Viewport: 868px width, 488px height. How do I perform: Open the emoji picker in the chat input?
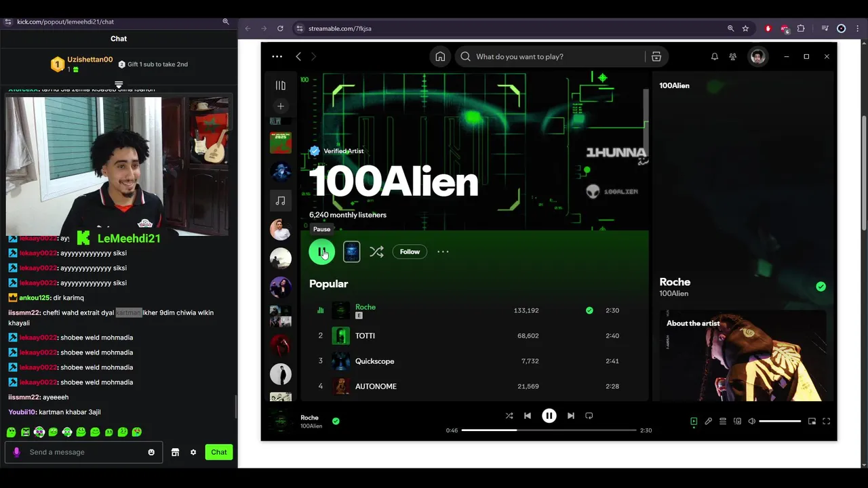[151, 452]
